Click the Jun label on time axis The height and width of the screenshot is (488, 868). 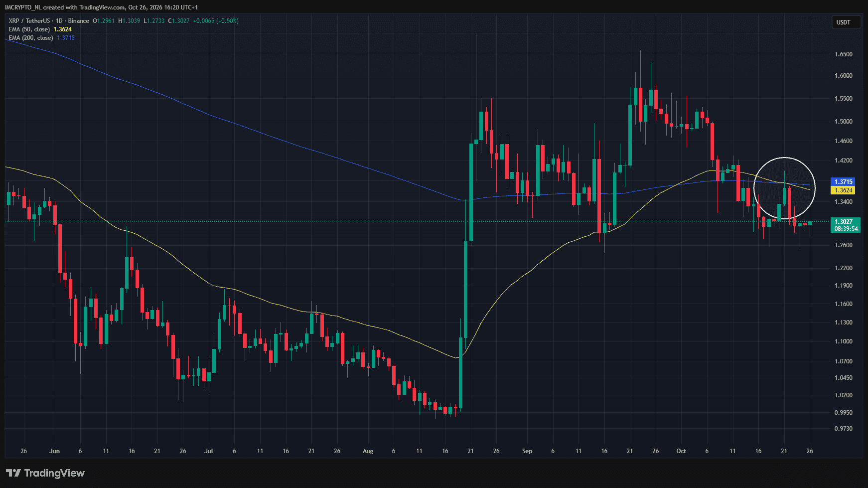(x=55, y=451)
